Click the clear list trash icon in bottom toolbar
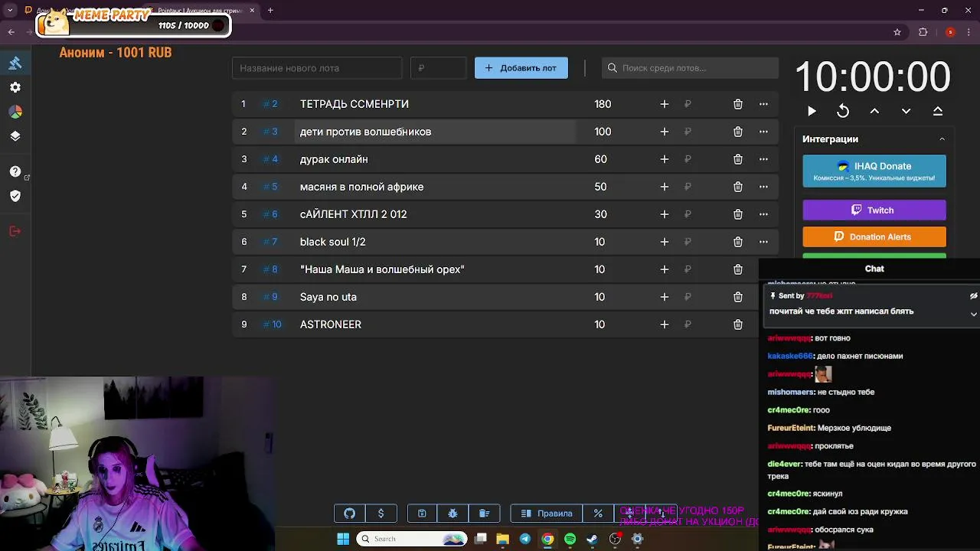Image resolution: width=980 pixels, height=551 pixels. (x=484, y=514)
